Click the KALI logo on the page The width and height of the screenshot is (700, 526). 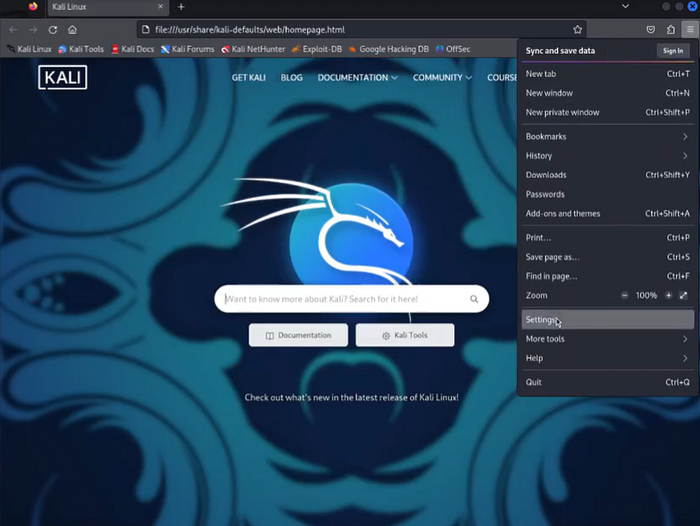tap(62, 77)
